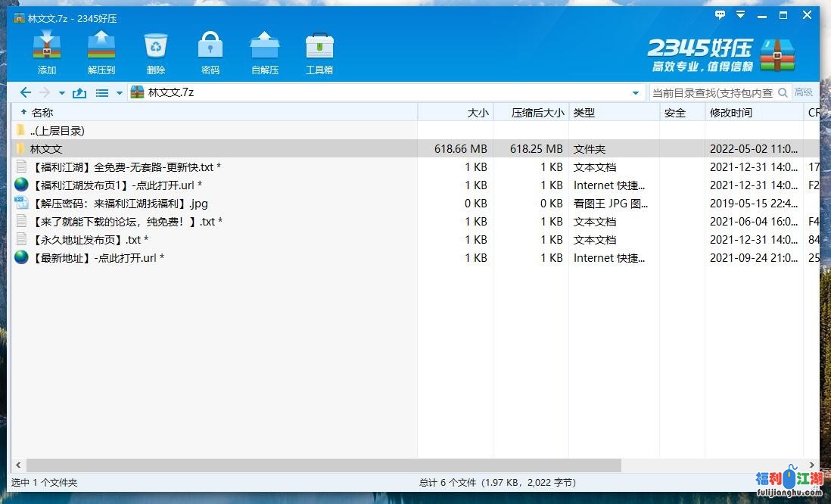Expand the address bar path dropdown

(x=635, y=93)
